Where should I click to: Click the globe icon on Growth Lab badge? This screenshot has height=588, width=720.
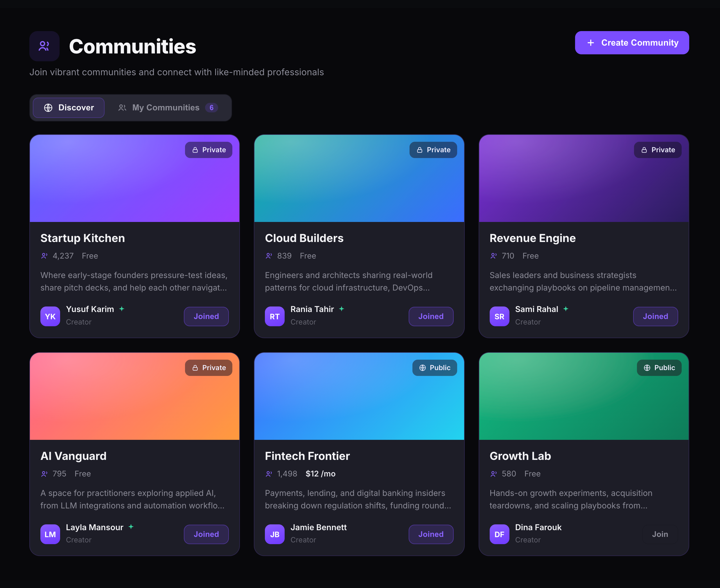(x=647, y=368)
